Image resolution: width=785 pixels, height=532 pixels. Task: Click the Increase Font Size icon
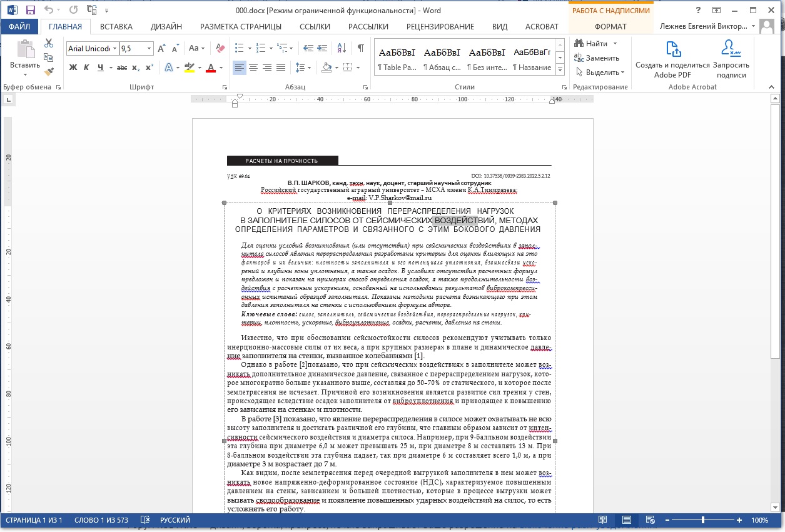click(161, 48)
